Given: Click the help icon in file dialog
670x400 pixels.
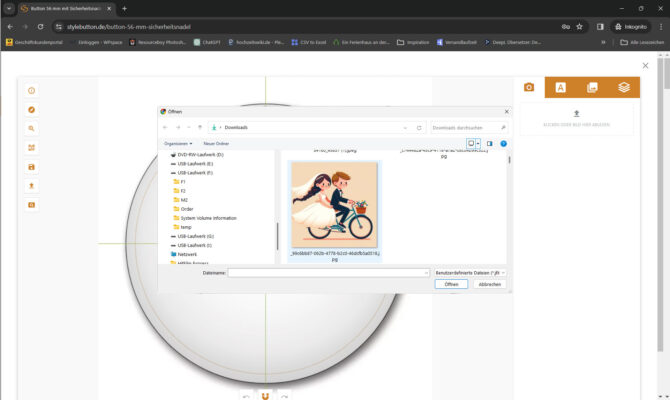Looking at the screenshot, I should point(504,144).
